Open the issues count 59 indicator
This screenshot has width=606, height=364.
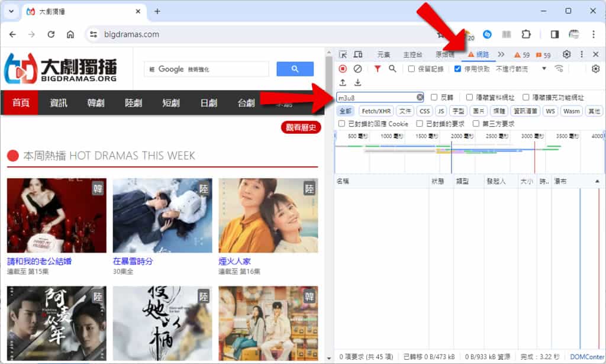(x=543, y=55)
